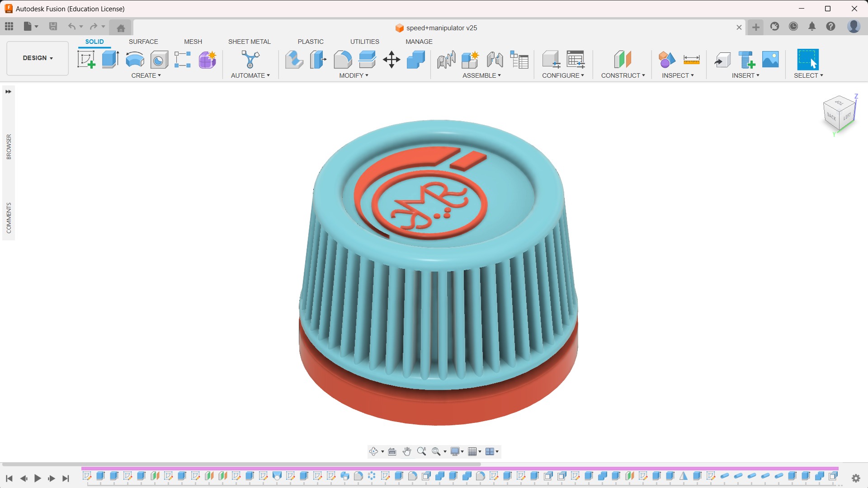Click the BACK face of the ViewCube
The width and height of the screenshot is (868, 488).
click(x=831, y=117)
